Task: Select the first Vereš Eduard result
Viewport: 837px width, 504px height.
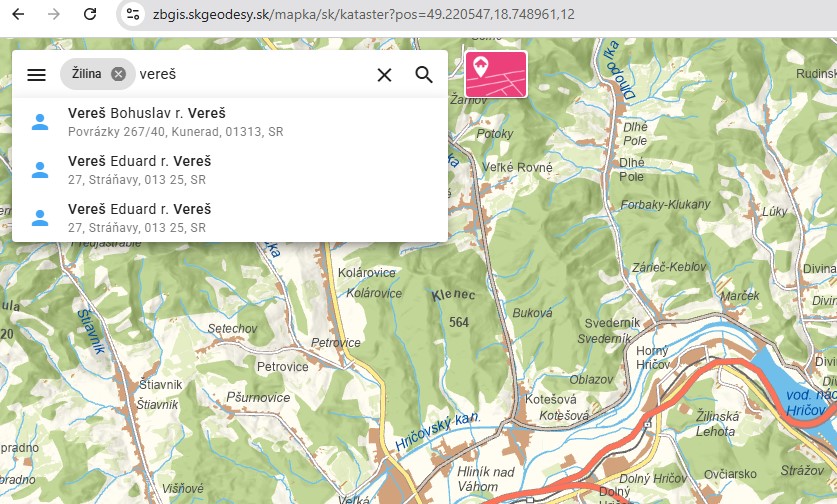Action: pos(140,161)
